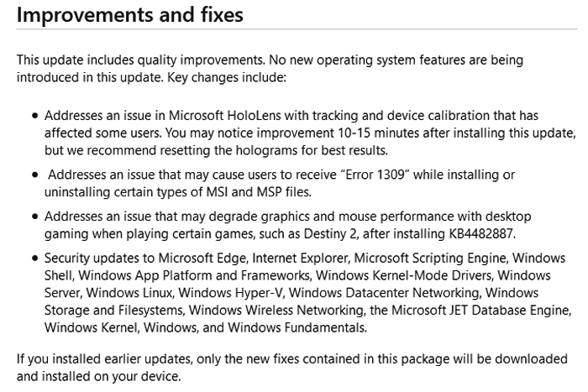This screenshot has height=392, width=588.
Task: Click "Microsoft JET Database Engine" text
Action: [480, 311]
